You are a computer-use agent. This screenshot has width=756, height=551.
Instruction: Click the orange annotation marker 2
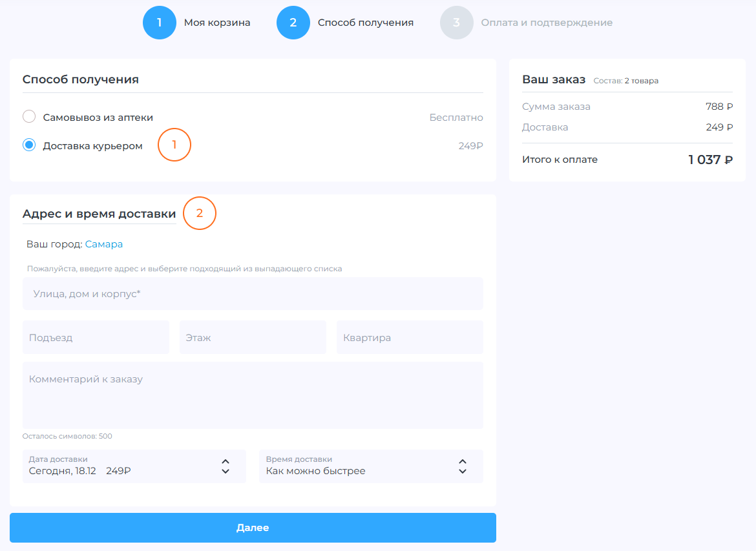(x=199, y=213)
